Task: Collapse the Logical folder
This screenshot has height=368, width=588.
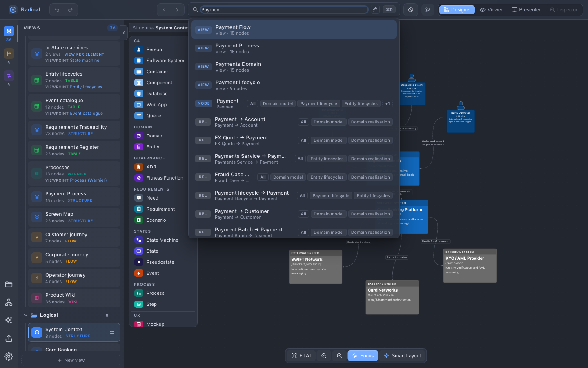Action: point(26,315)
